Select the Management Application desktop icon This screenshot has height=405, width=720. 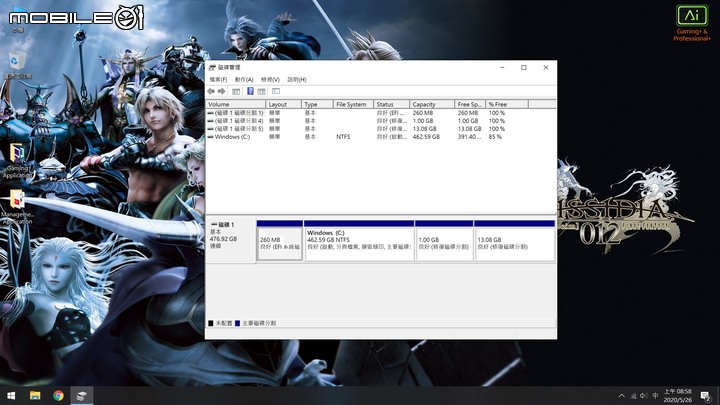point(17,207)
